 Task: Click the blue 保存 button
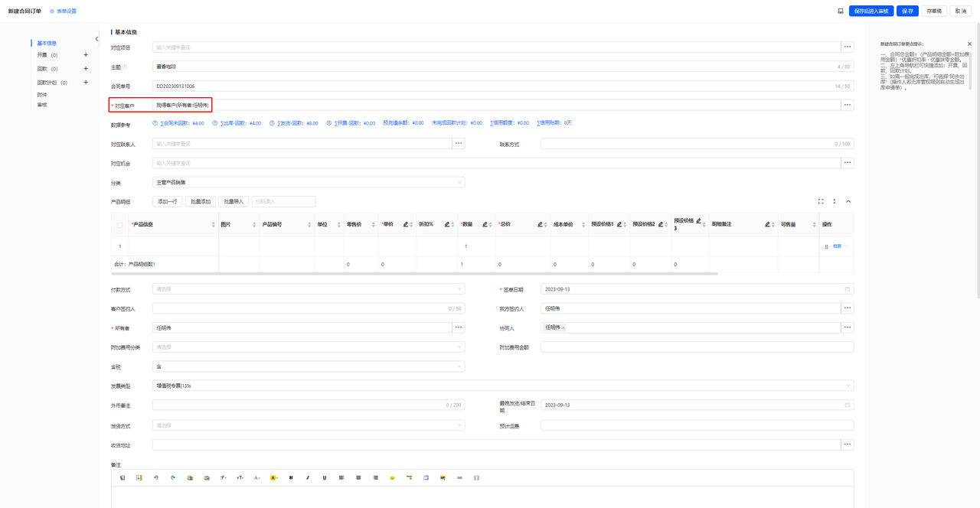pos(907,11)
